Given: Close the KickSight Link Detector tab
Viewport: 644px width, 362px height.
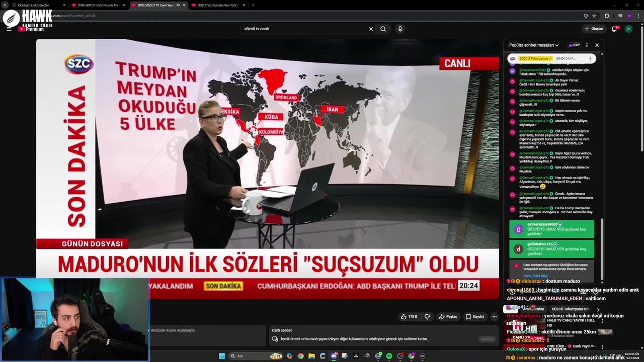Looking at the screenshot, I should click(x=64, y=5).
